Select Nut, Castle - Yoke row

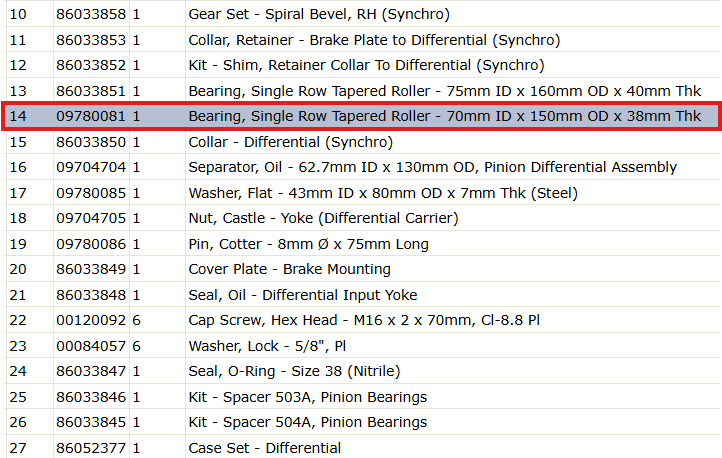pos(361,218)
